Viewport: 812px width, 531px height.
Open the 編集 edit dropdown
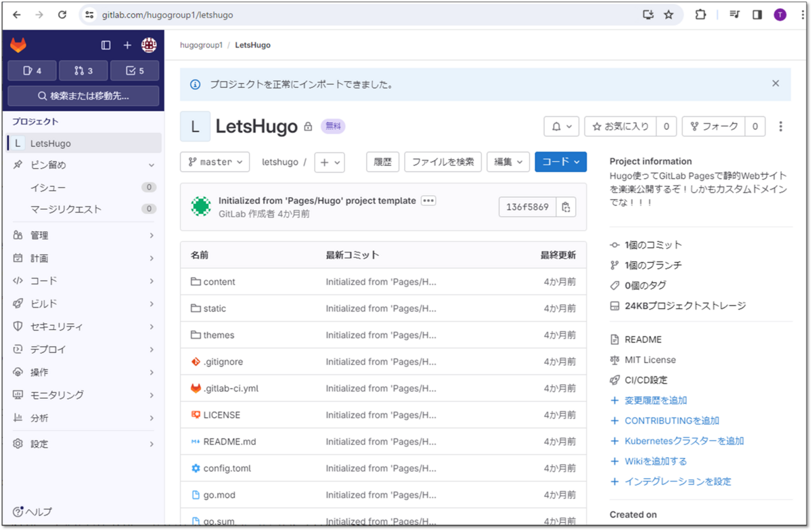click(x=508, y=162)
